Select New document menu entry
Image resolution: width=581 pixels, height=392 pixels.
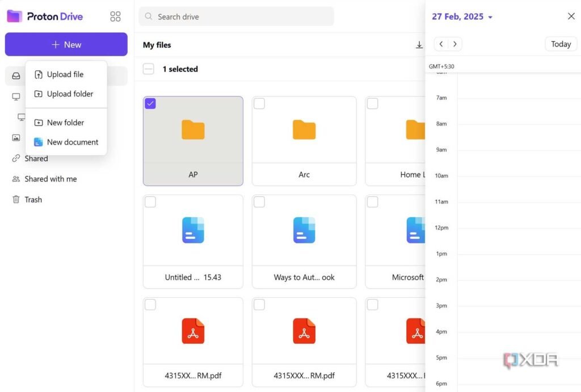(66, 142)
